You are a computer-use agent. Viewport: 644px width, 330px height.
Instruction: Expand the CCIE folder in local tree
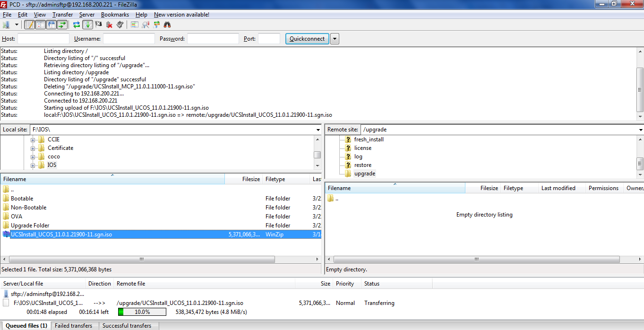click(x=33, y=139)
